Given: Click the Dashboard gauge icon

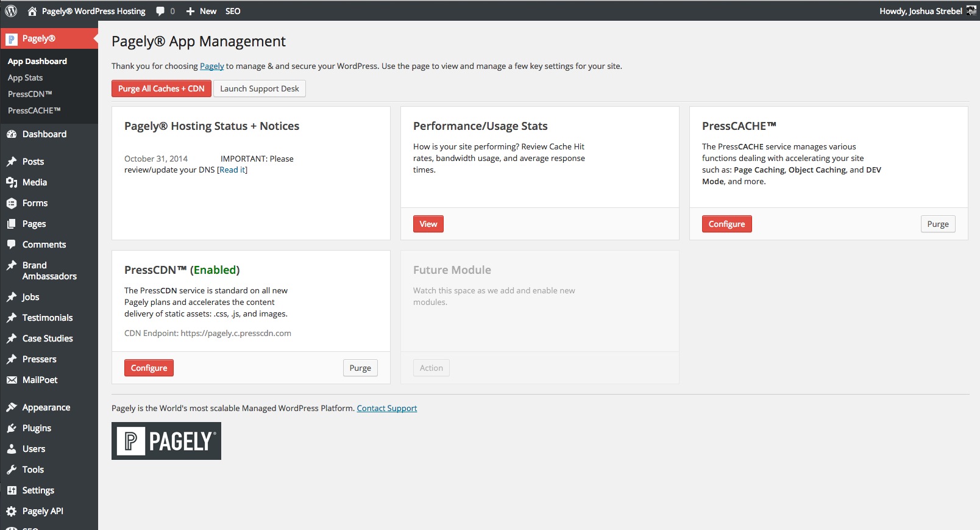Looking at the screenshot, I should [12, 134].
